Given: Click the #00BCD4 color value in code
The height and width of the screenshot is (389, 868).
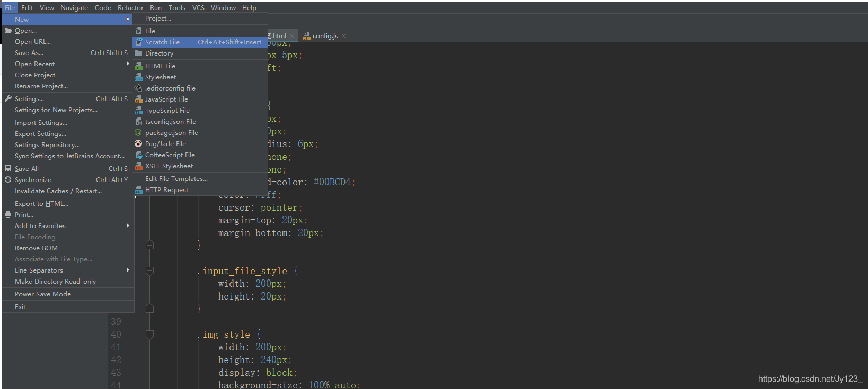Looking at the screenshot, I should pyautogui.click(x=332, y=182).
